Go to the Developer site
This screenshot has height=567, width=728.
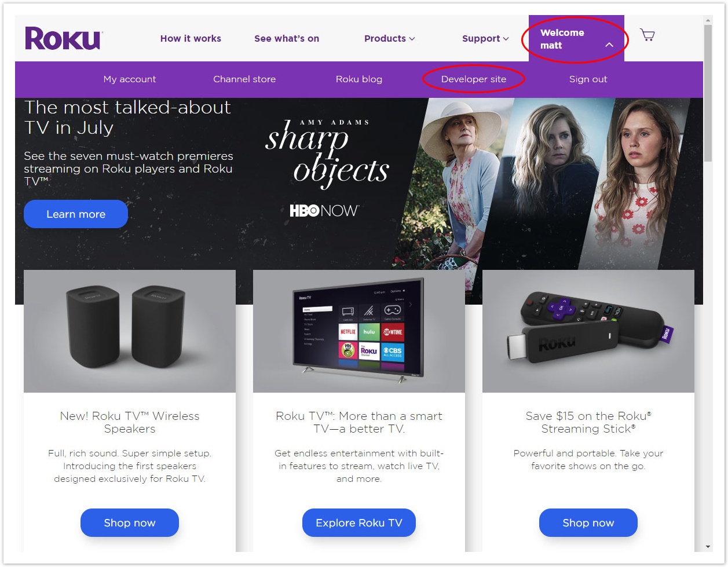[x=474, y=79]
